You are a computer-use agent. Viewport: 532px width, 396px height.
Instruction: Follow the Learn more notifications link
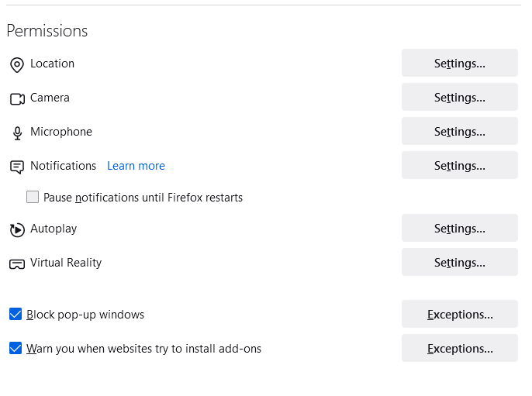[136, 166]
